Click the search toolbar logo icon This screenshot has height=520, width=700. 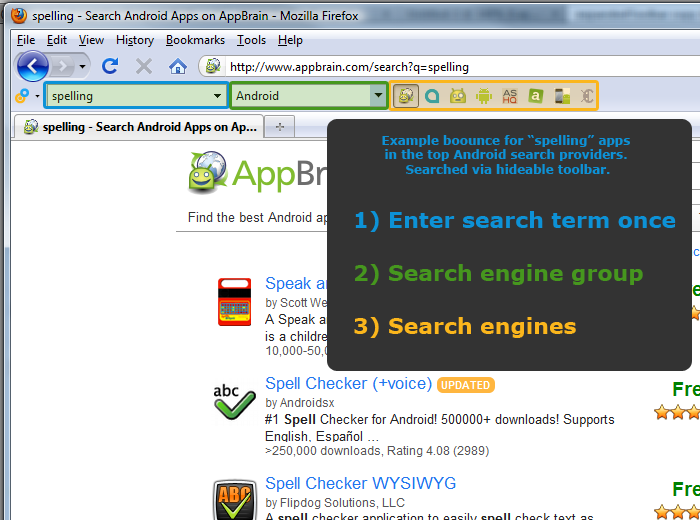click(x=22, y=96)
